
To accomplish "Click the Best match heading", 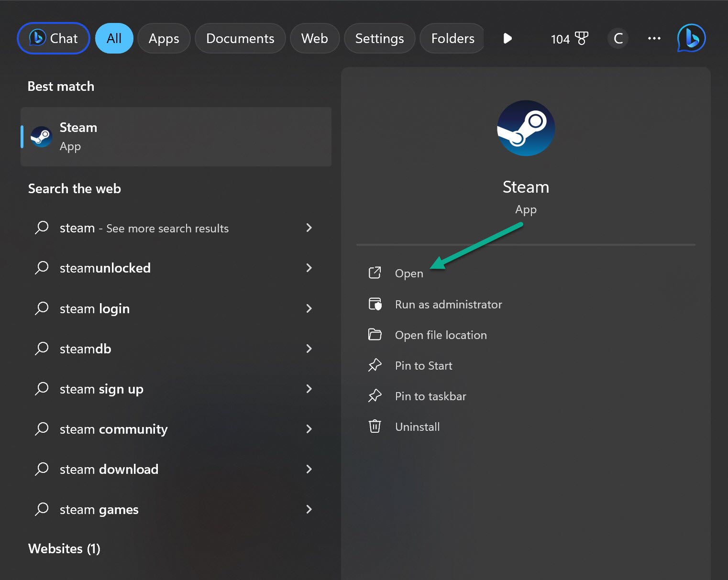I will coord(61,86).
